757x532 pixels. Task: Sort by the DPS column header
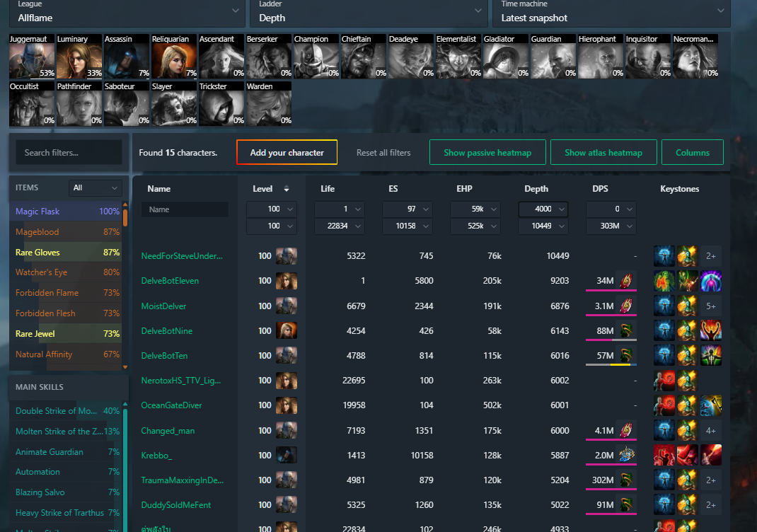tap(600, 189)
